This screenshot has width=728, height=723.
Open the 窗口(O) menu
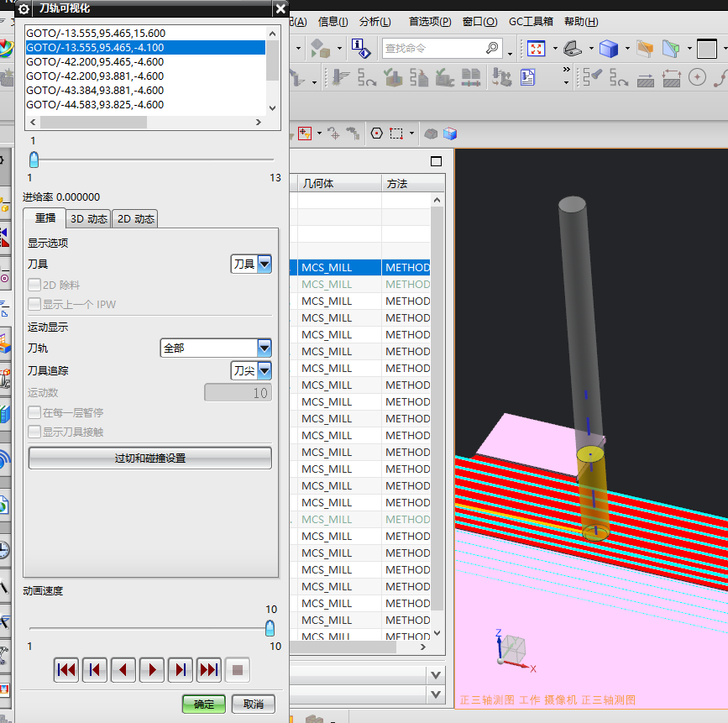point(480,22)
